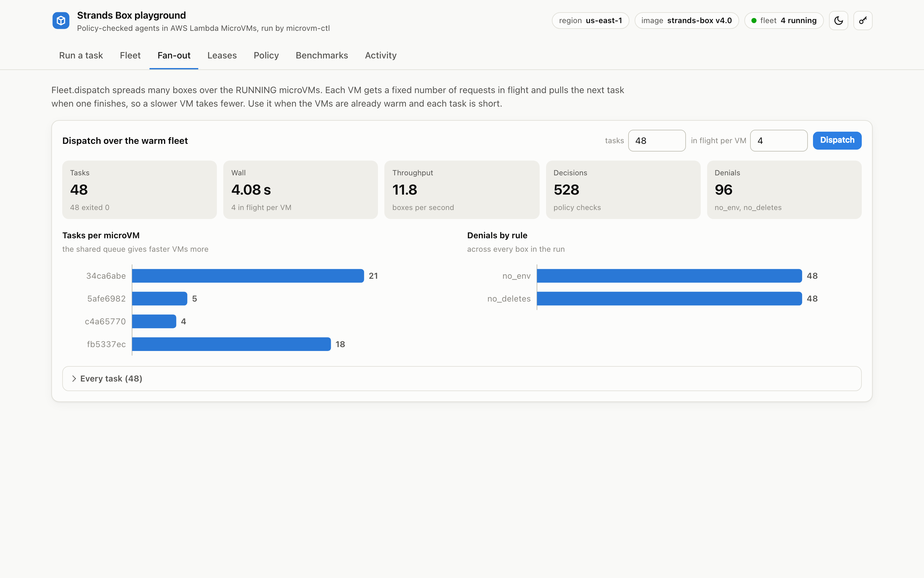924x578 pixels.
Task: Click the fb5337ec VM label
Action: [x=106, y=344]
